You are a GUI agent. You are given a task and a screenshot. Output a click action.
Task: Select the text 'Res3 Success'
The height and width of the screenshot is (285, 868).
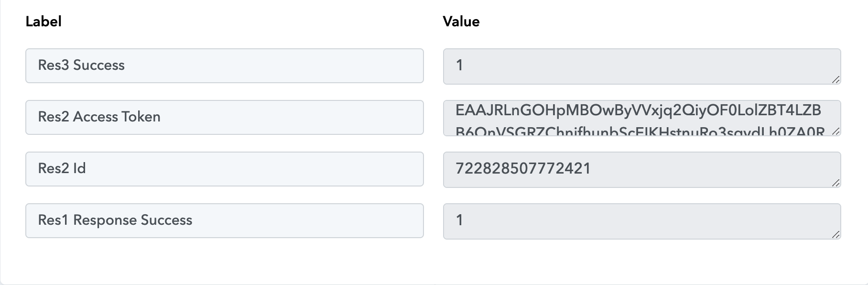81,65
